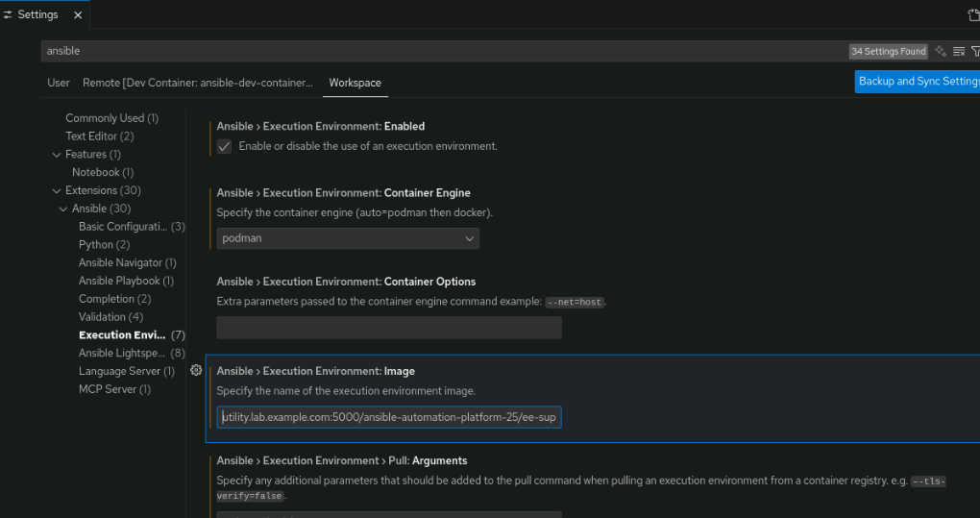Select the Workspace settings tab
The width and height of the screenshot is (980, 518).
pyautogui.click(x=355, y=83)
